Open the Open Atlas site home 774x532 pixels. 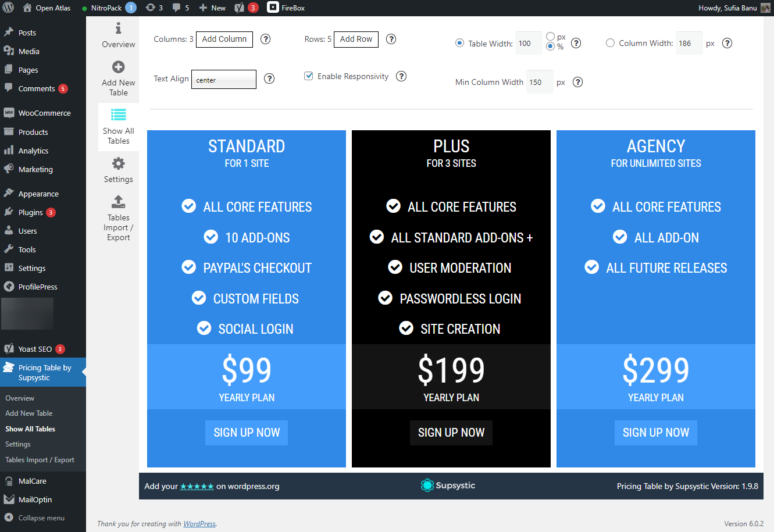47,8
